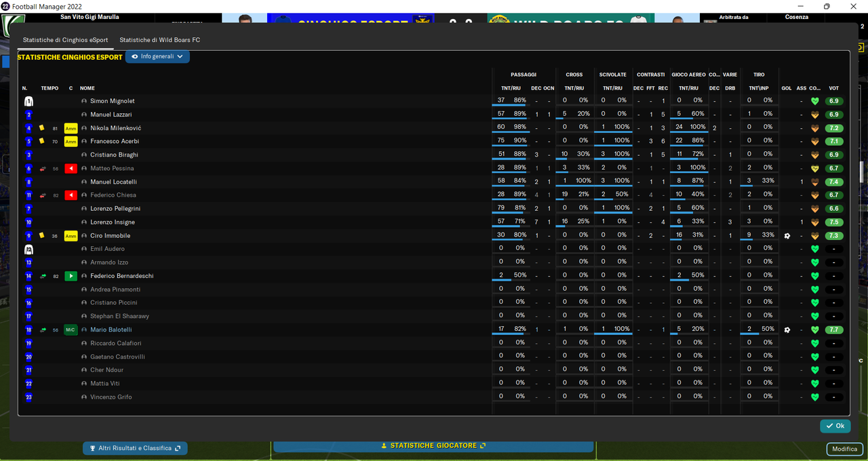868x461 pixels.
Task: Click Simon Mignolet's green condition heart
Action: 815,101
